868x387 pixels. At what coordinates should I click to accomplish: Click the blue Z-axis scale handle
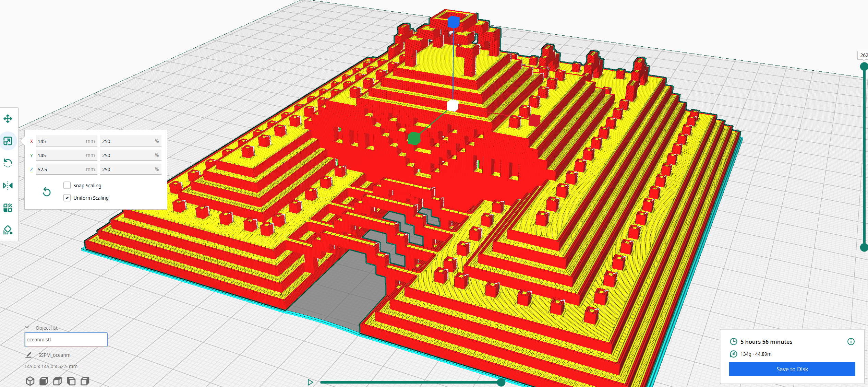[454, 22]
